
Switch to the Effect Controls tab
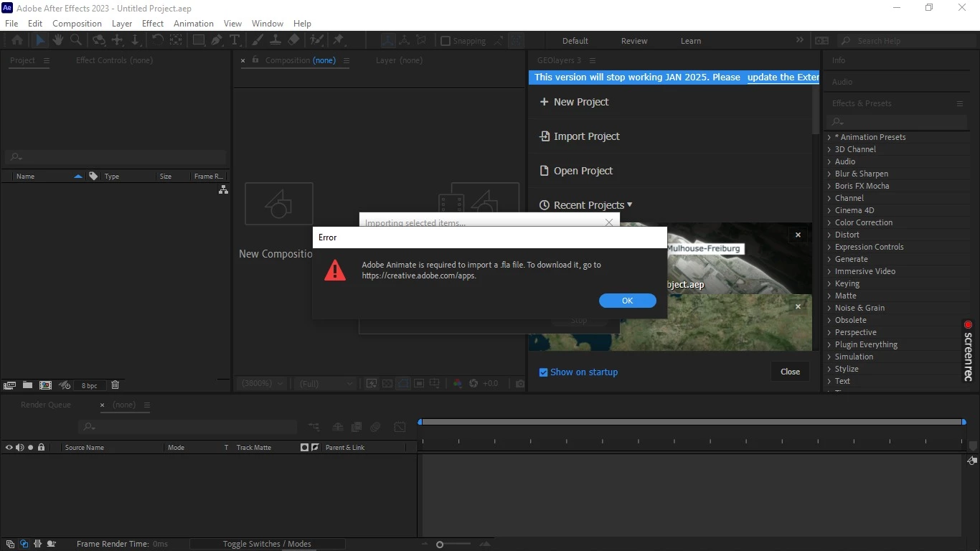click(114, 60)
